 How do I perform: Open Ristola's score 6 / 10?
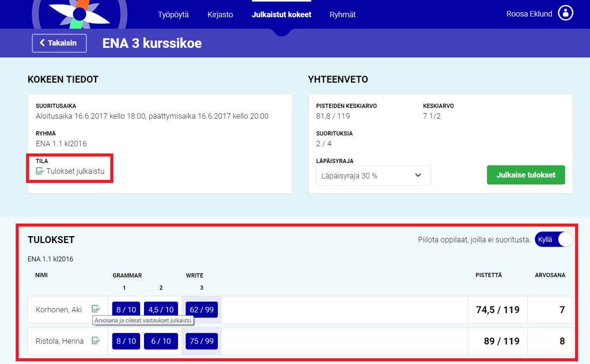(161, 341)
